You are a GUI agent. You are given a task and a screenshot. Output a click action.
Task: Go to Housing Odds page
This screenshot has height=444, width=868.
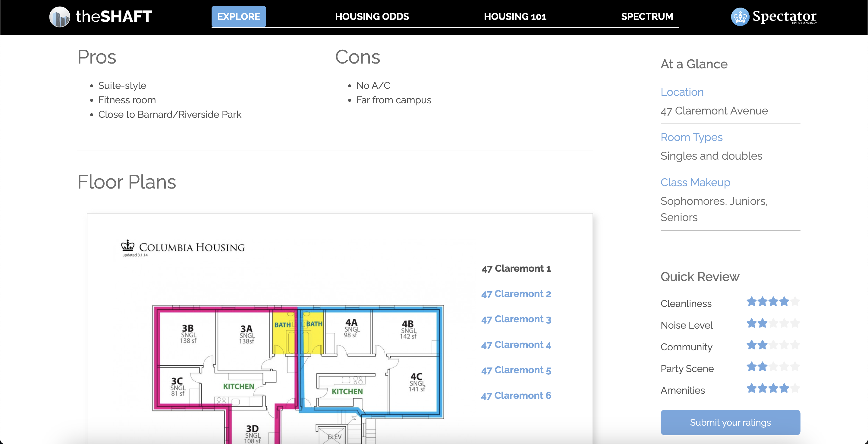(x=372, y=17)
